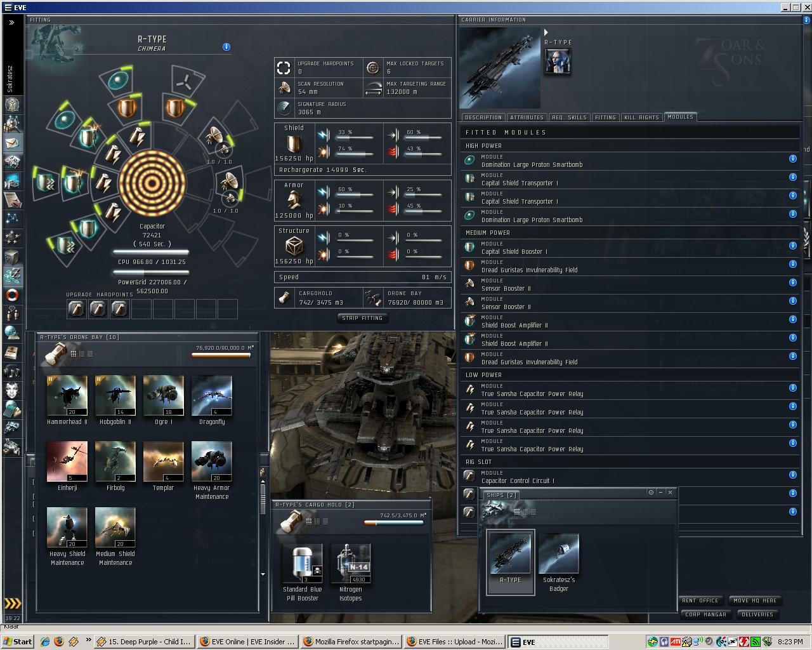The height and width of the screenshot is (650, 812).
Task: Switch Ships window to list view
Action: pos(534,512)
